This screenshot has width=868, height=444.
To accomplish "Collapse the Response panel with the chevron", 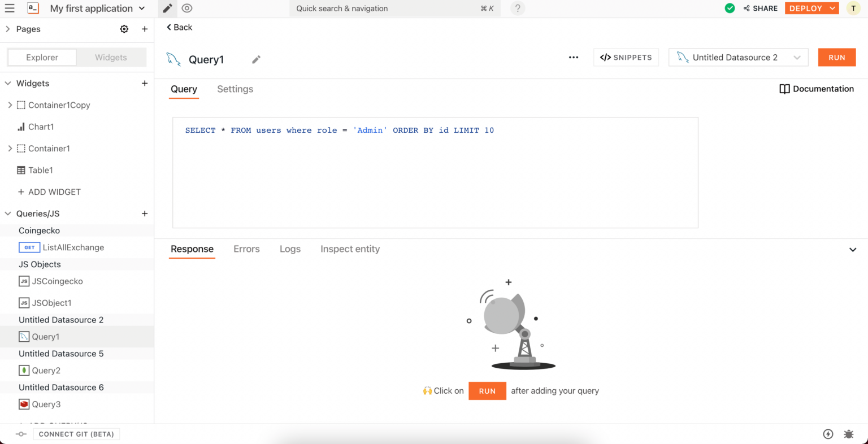I will click(x=853, y=249).
